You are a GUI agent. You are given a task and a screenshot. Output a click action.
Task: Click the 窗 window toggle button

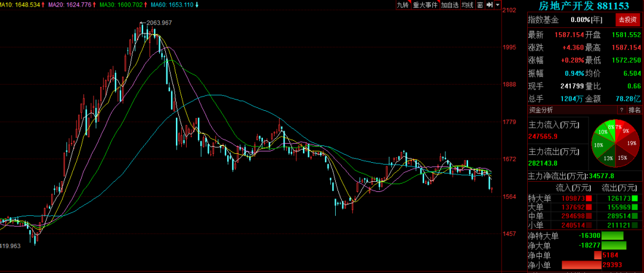tap(479, 5)
